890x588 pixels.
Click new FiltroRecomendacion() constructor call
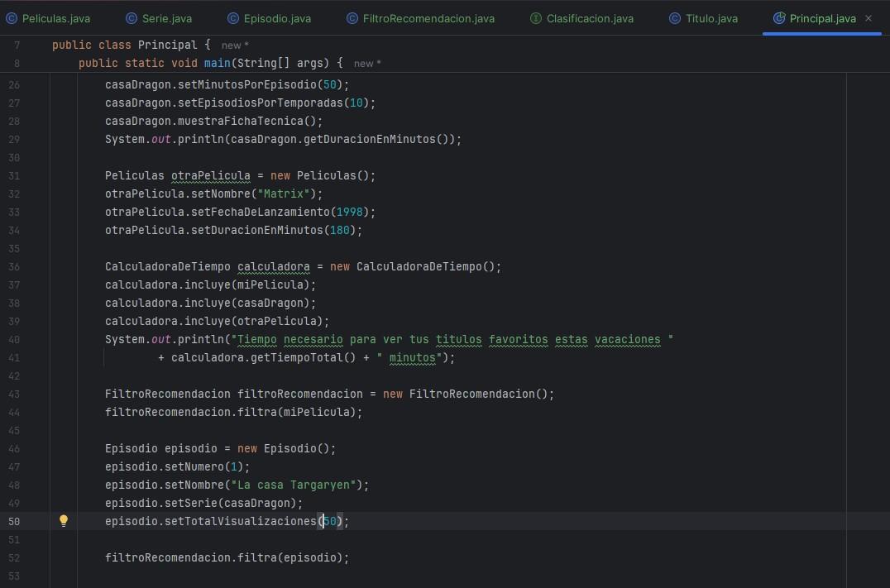click(466, 394)
